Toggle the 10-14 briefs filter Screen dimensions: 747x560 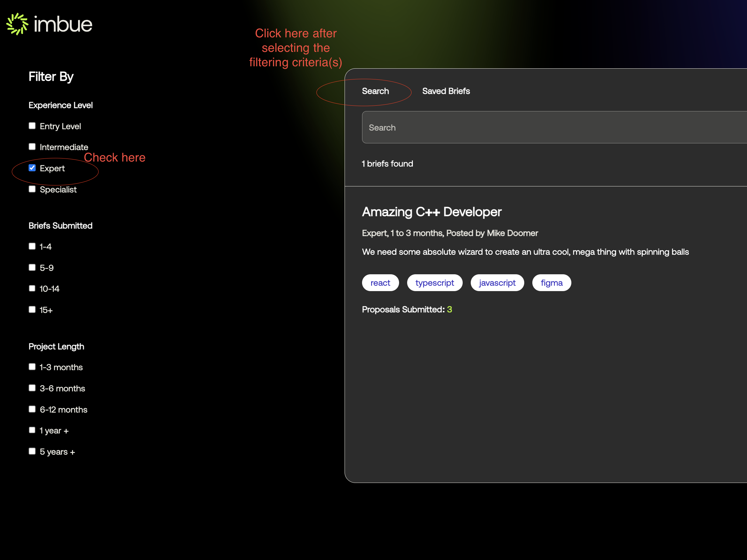coord(32,288)
